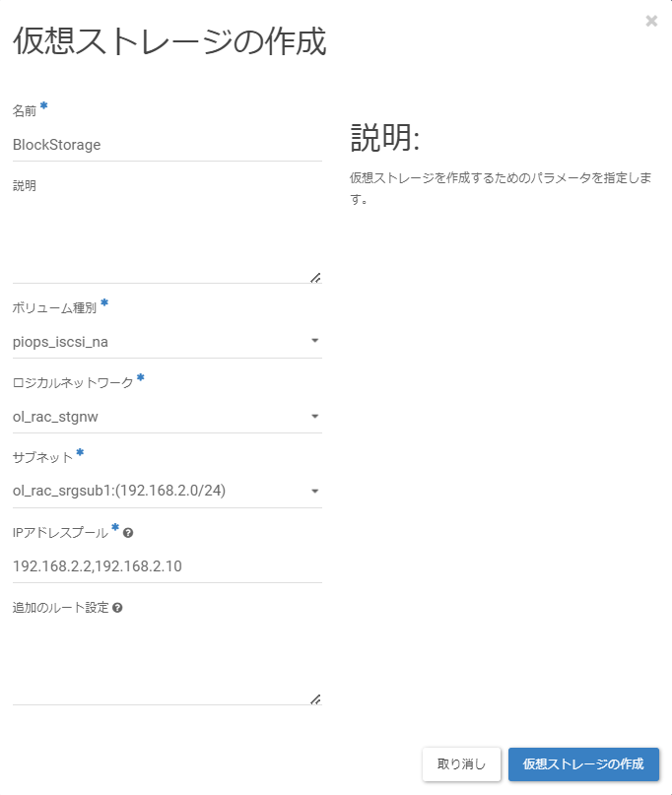
Task: Open the サブネット dropdown
Action: pyautogui.click(x=168, y=491)
